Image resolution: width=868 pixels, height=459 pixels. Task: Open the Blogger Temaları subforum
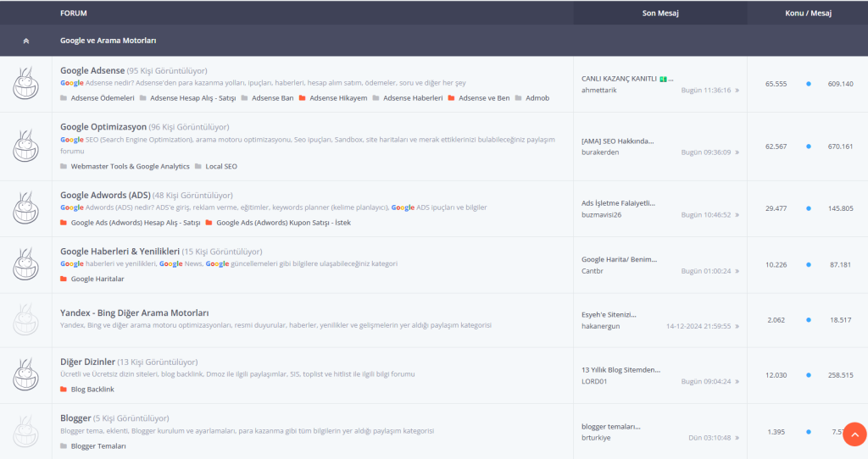coord(98,446)
